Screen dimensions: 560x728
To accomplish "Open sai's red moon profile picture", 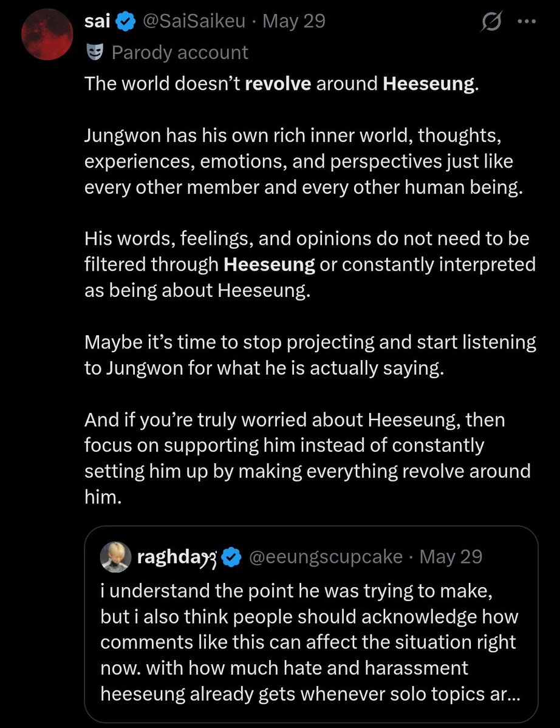I will [47, 35].
